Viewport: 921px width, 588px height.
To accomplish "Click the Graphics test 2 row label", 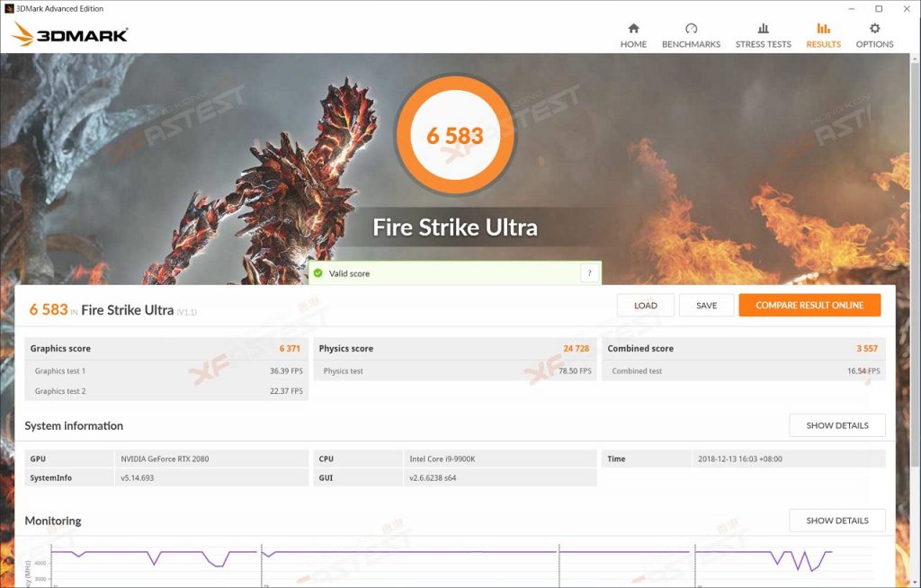I will tap(60, 391).
